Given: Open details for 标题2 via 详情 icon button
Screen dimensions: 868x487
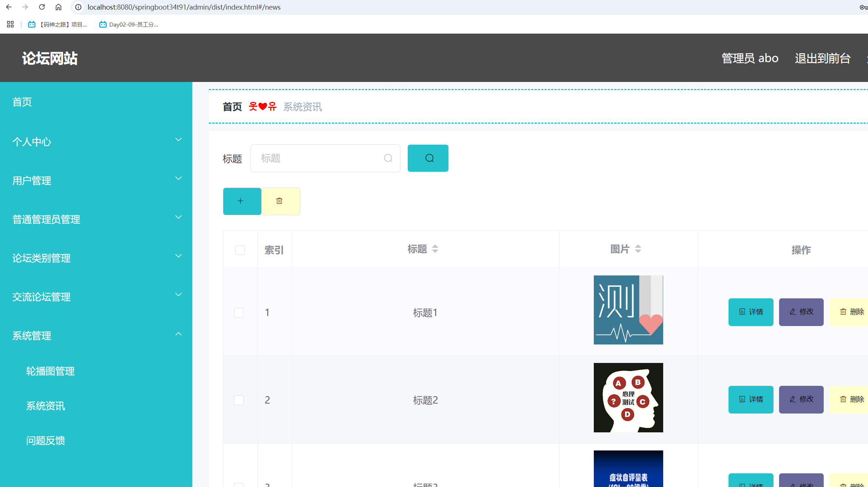Looking at the screenshot, I should pos(751,399).
